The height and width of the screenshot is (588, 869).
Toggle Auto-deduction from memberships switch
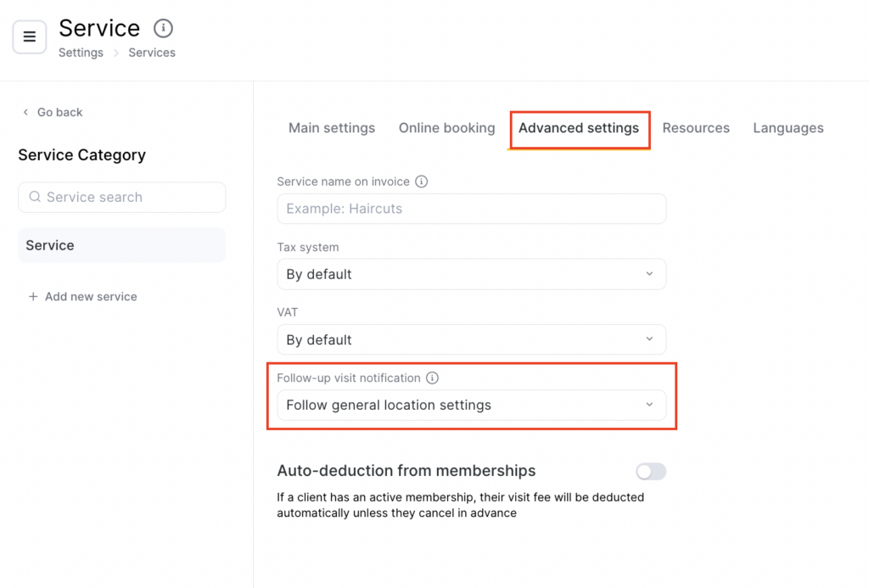tap(651, 471)
